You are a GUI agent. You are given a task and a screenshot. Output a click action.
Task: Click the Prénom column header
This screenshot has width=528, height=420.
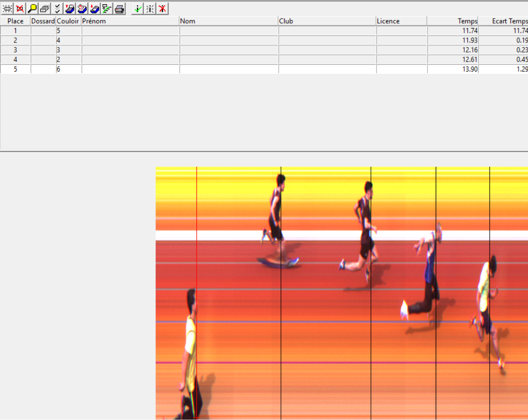tap(130, 21)
